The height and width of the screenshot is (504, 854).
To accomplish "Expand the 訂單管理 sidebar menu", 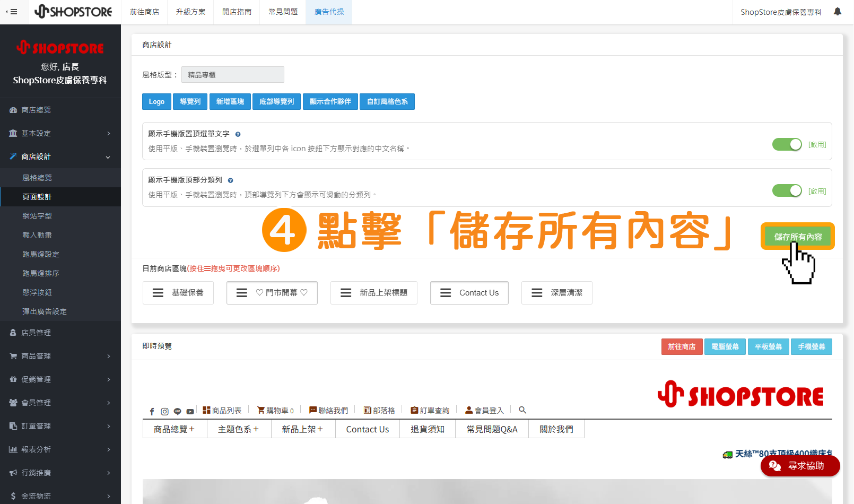I will click(60, 426).
